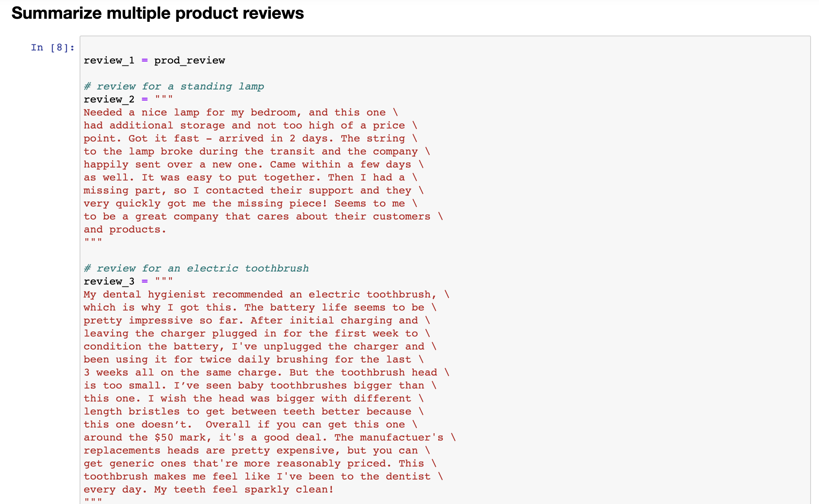This screenshot has width=819, height=504.
Task: Click the line 'around the $50 mark'
Action: 270,437
